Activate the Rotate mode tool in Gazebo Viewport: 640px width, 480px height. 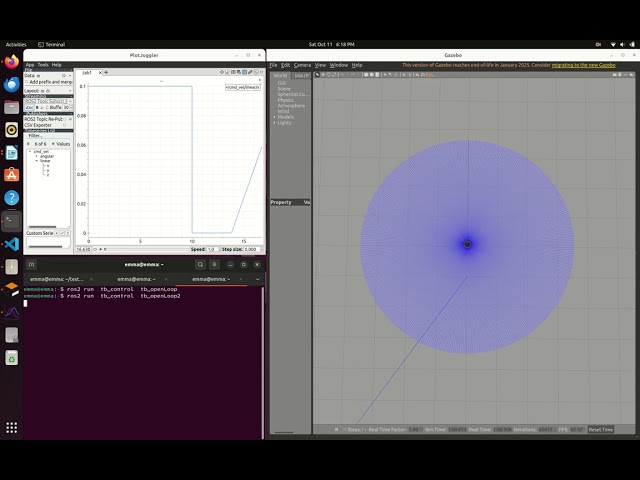pyautogui.click(x=329, y=75)
